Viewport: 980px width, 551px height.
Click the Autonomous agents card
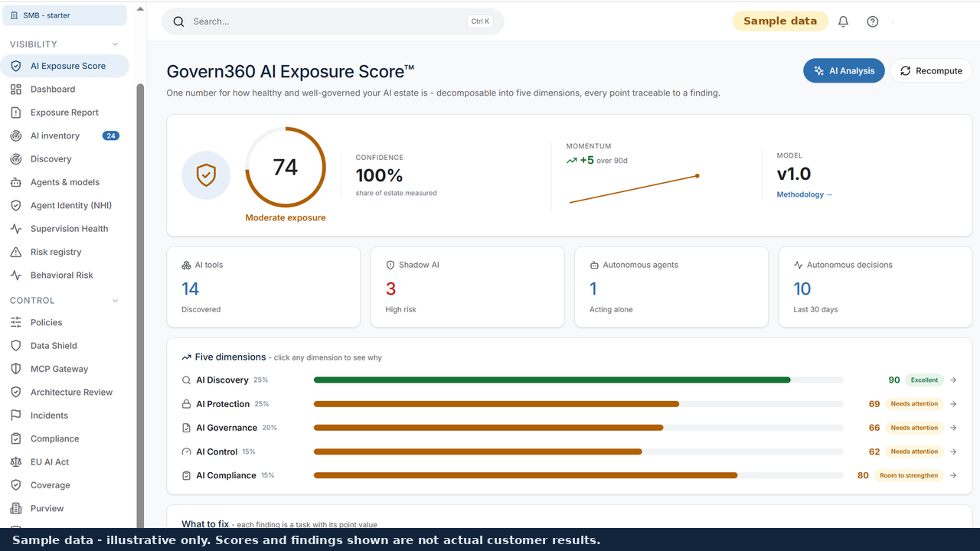[671, 287]
